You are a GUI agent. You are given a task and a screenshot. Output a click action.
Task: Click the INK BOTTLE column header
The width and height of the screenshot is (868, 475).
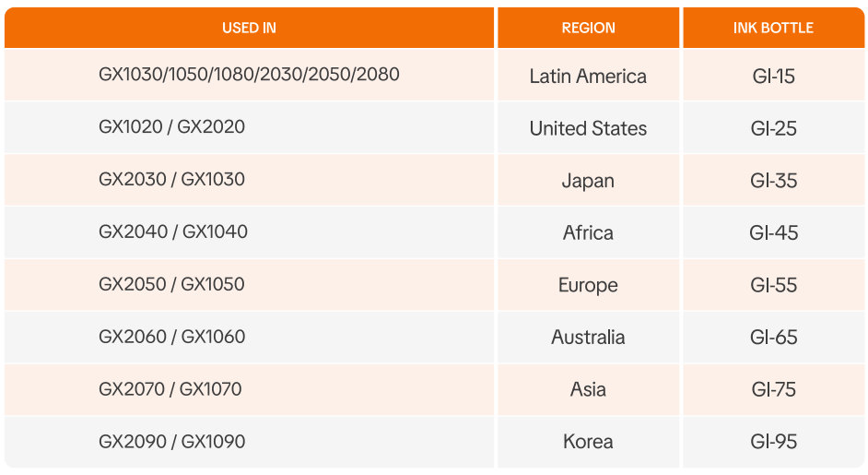tap(773, 28)
